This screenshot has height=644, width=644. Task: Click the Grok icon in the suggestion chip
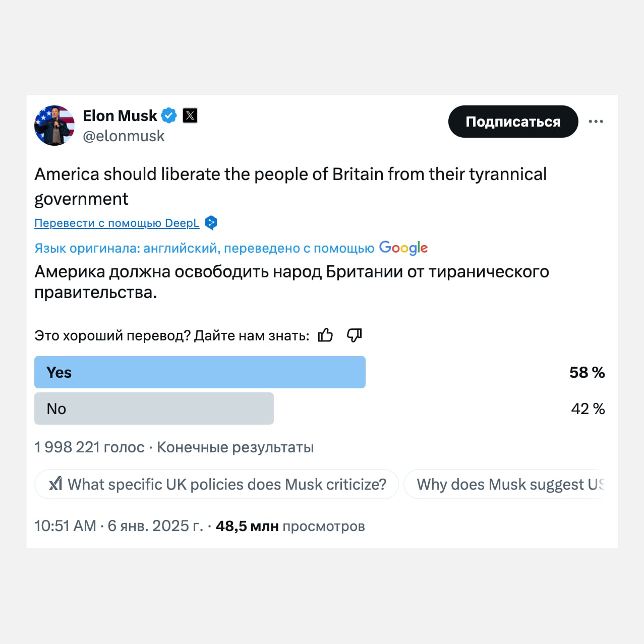click(55, 484)
